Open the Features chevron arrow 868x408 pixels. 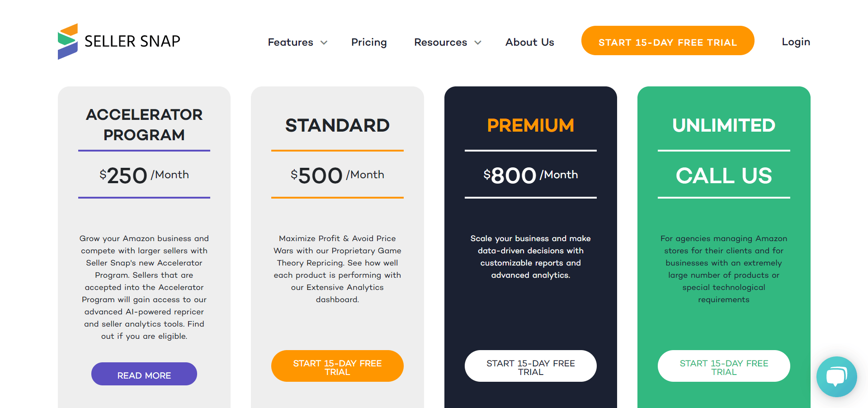point(324,43)
